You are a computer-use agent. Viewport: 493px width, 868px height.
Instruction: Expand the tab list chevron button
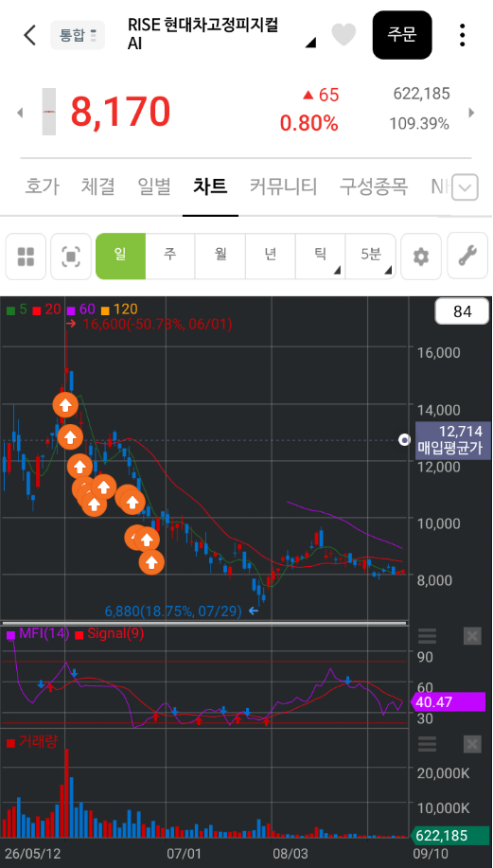[x=465, y=187]
